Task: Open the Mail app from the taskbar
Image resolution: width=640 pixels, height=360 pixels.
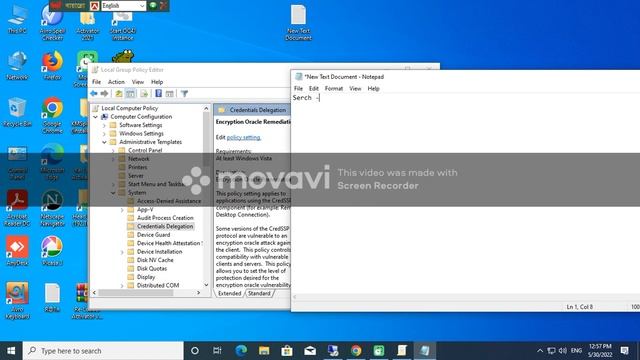Action: [x=310, y=351]
